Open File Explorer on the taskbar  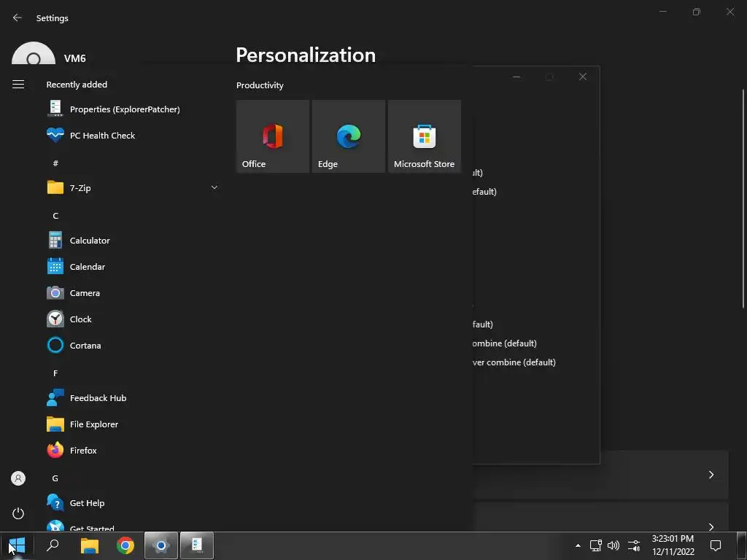pyautogui.click(x=90, y=545)
